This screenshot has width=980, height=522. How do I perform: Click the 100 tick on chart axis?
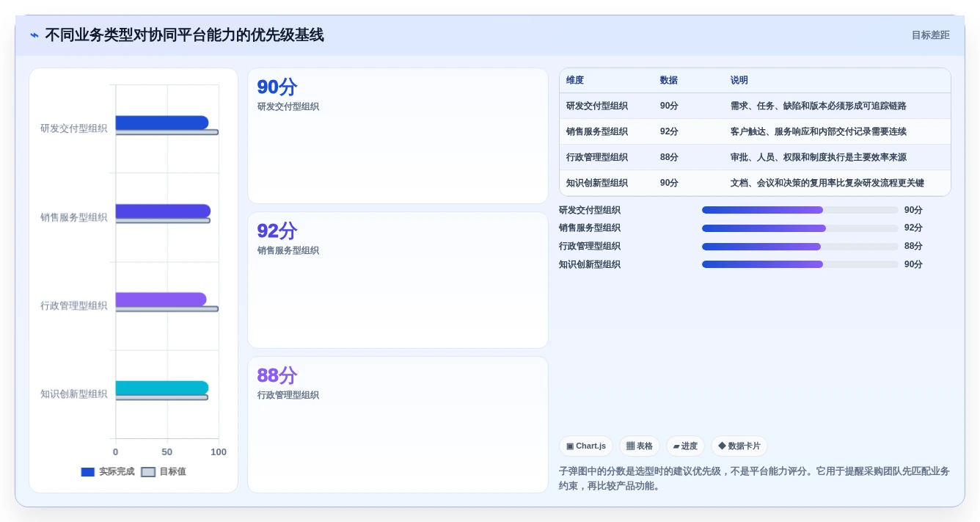219,452
